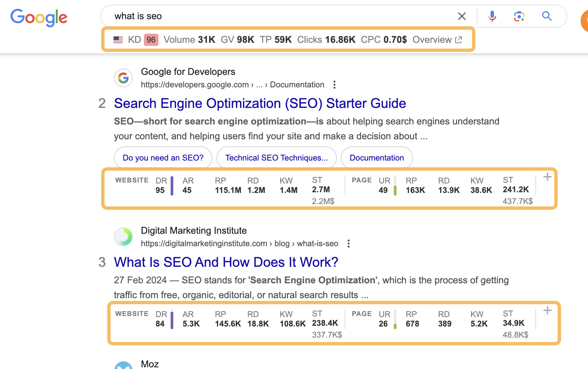Click the CPC 0.70$ metric
Screen dimensions: 588x369
pyautogui.click(x=384, y=40)
